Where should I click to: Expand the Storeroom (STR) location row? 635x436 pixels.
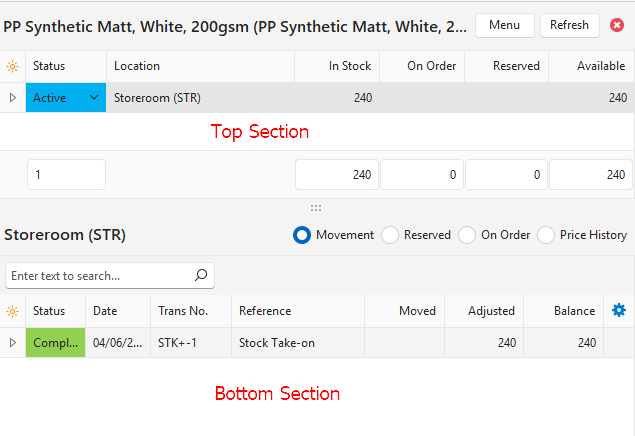[x=12, y=98]
